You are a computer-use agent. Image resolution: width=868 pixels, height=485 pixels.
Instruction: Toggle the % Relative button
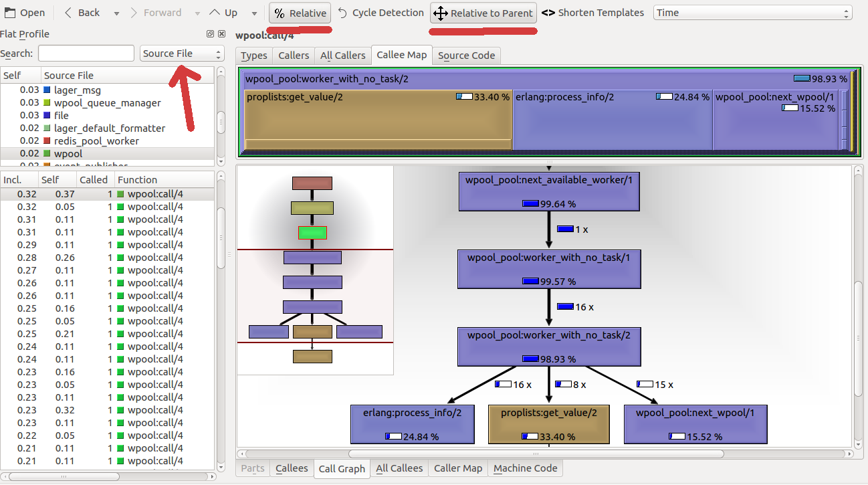[300, 13]
